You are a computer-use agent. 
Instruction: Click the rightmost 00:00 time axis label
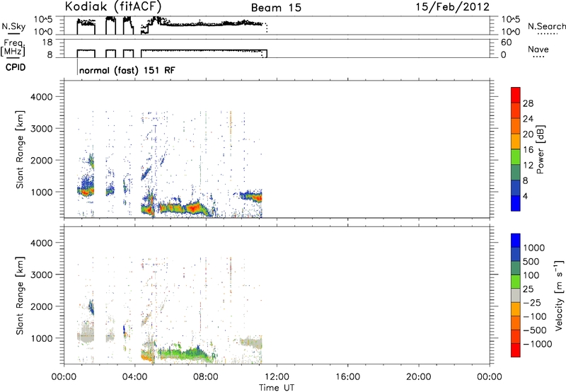(x=489, y=377)
